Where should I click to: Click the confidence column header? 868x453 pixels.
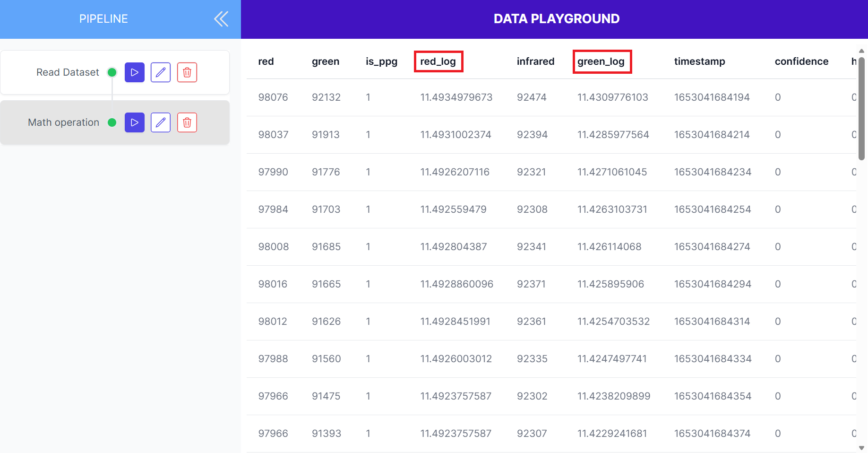(x=801, y=61)
